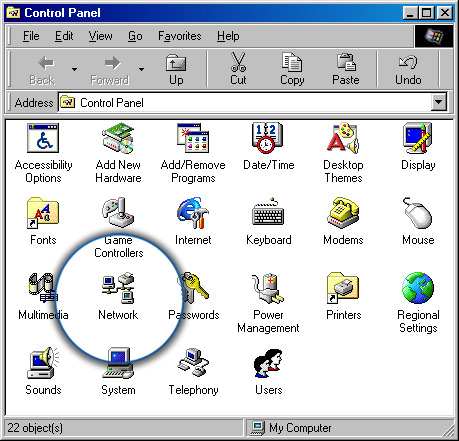Select the Display settings icon
The width and height of the screenshot is (459, 441).
click(x=418, y=138)
